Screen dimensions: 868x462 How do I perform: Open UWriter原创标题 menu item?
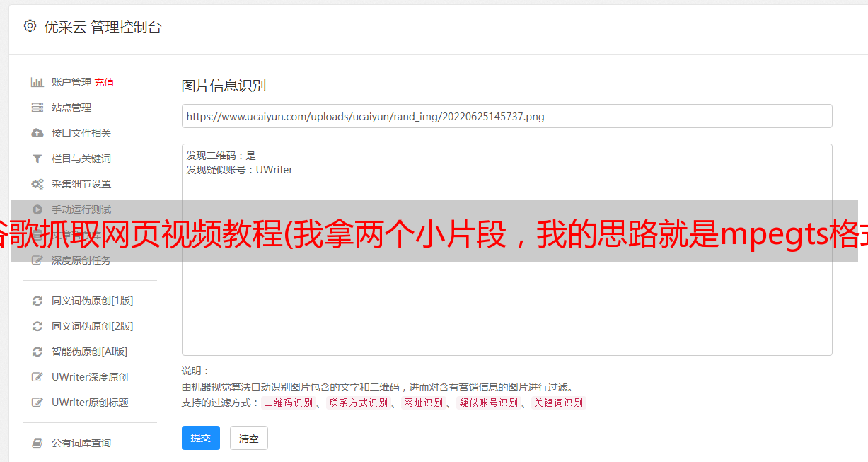(90, 403)
